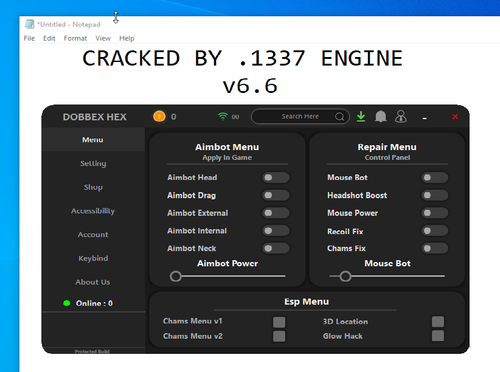Click the Mouse Bot slider handle

tap(345, 276)
